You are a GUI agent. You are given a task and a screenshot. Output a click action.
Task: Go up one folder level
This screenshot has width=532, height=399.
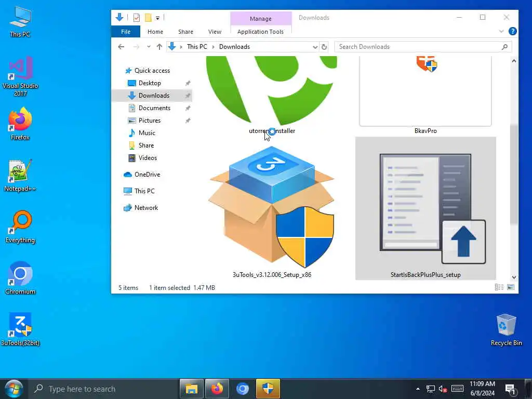tap(159, 47)
